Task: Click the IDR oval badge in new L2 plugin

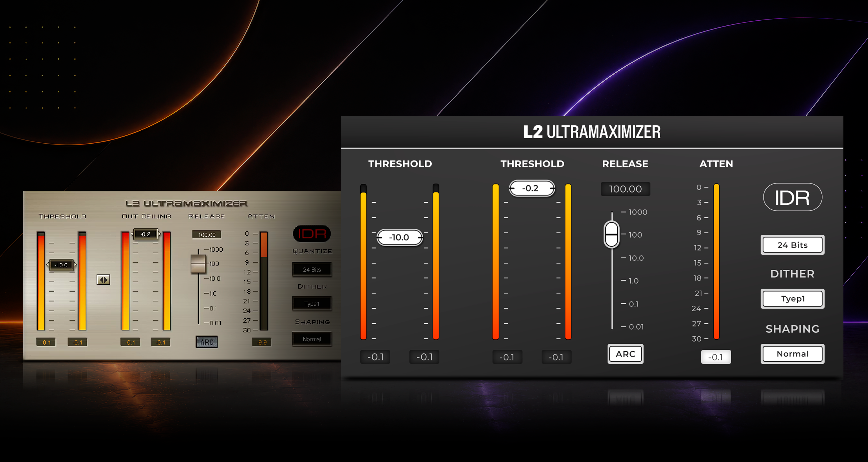Action: pyautogui.click(x=792, y=197)
